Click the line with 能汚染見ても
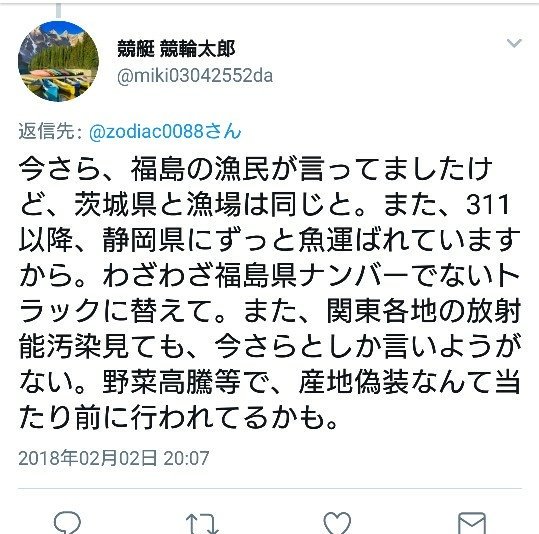 (x=270, y=346)
